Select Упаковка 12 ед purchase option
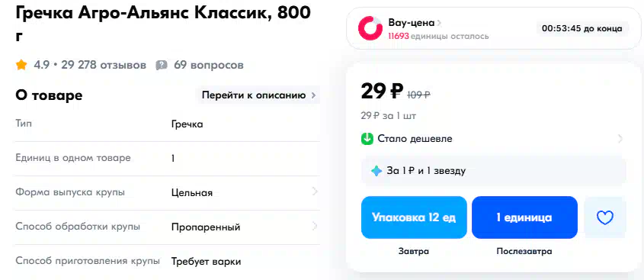The image size is (644, 280). (x=414, y=217)
